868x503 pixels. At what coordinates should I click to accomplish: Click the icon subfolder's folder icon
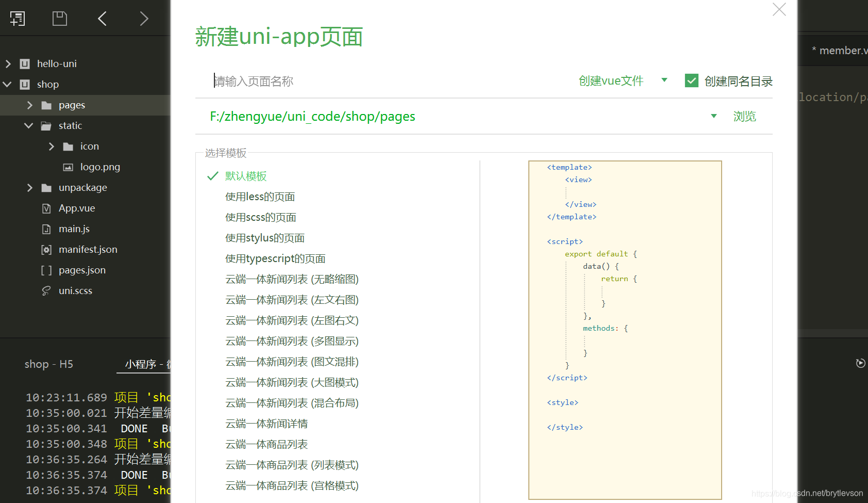pos(68,147)
